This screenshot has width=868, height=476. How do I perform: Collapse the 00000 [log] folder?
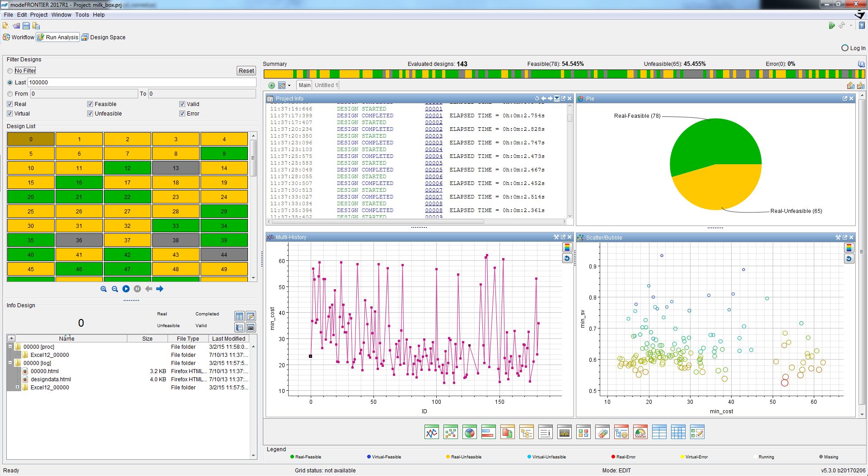click(10, 363)
